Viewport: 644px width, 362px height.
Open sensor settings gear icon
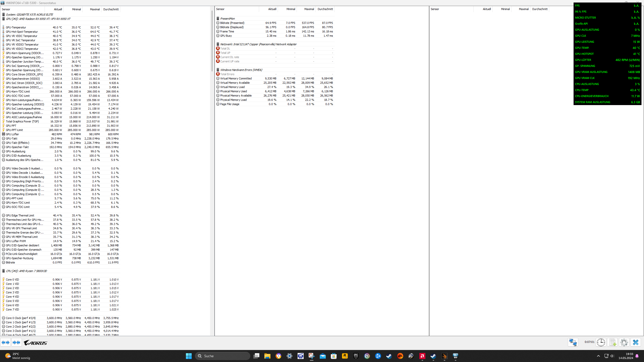[x=624, y=342]
